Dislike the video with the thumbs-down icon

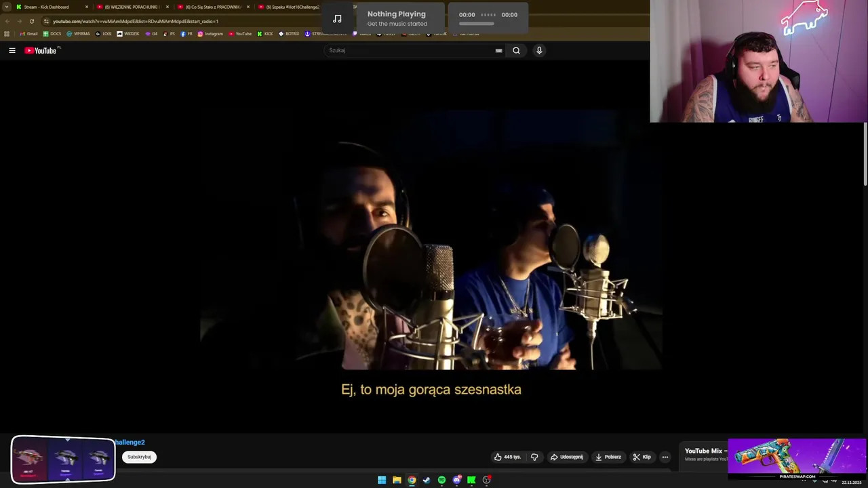pyautogui.click(x=534, y=457)
